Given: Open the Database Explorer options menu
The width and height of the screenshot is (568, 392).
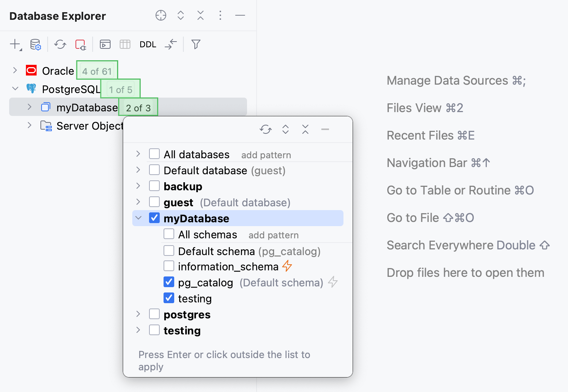Looking at the screenshot, I should (x=220, y=15).
